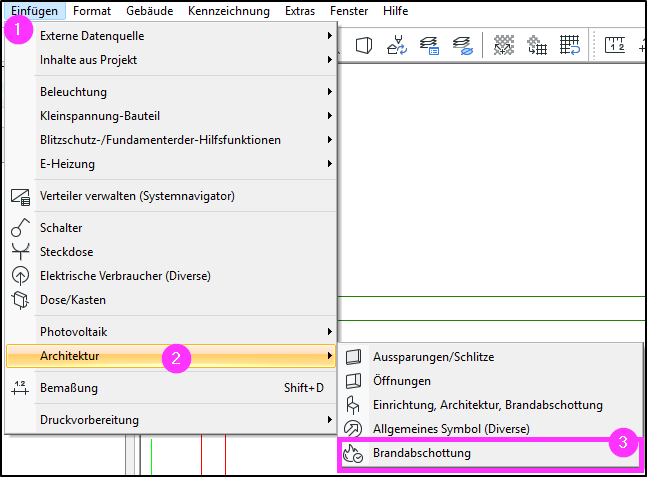Select the E-Heizung entry text
Screen dimensions: 647x477
(67, 164)
